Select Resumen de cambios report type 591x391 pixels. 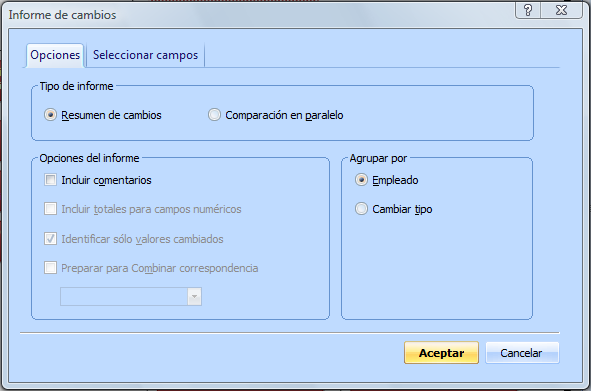point(50,115)
